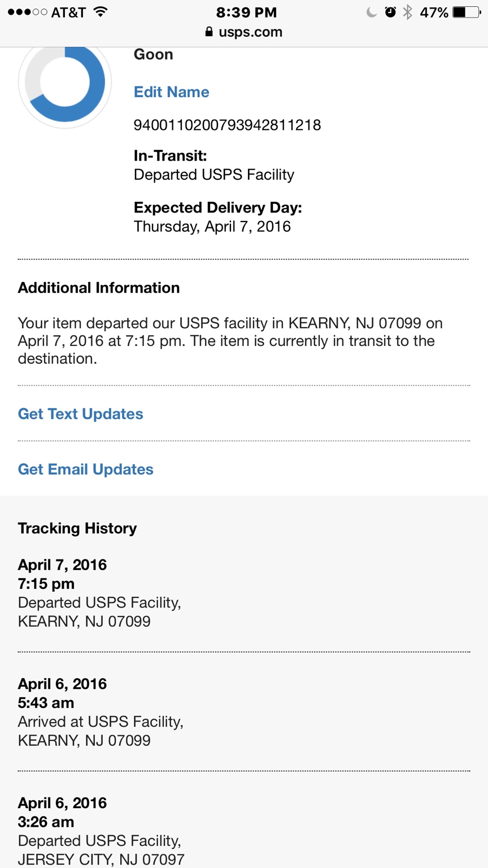Tap the delivery progress ring graphic
Screen dimensions: 488x868
coord(65,83)
